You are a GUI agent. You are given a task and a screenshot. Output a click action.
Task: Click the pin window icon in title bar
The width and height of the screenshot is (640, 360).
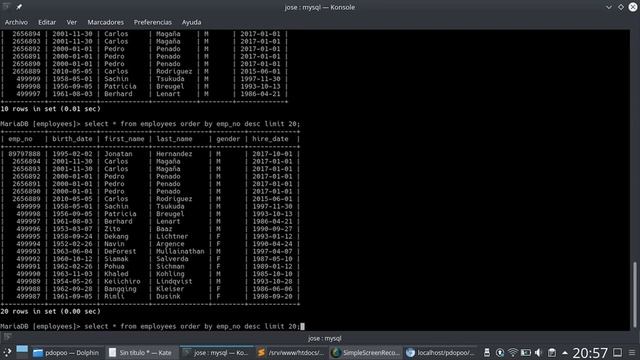point(19,7)
